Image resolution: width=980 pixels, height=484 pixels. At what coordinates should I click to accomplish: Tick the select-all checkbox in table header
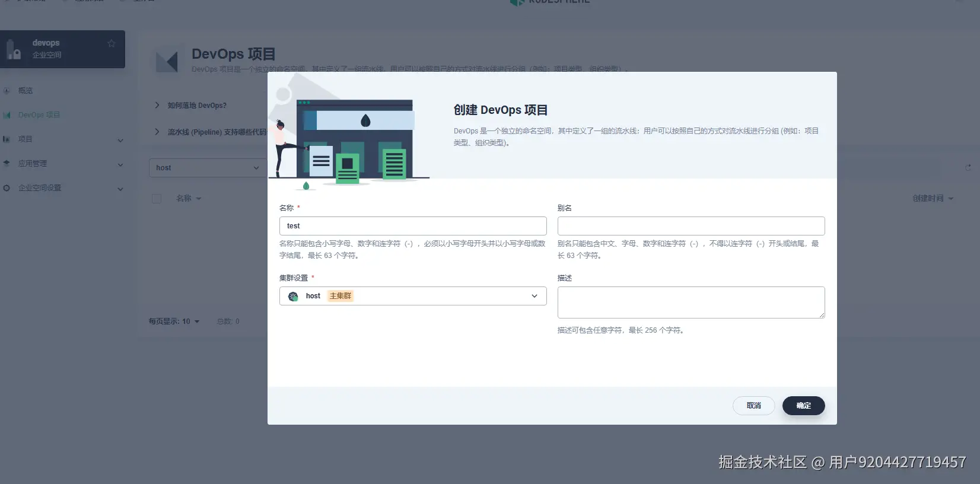tap(157, 199)
